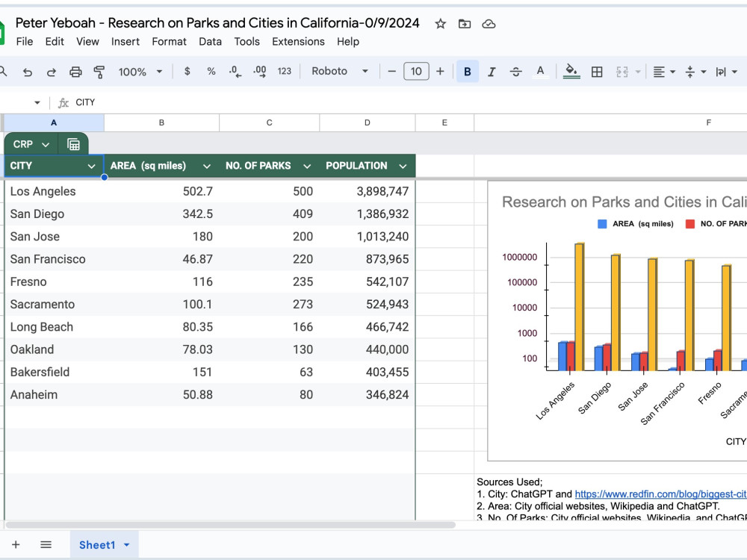Click the font size input box
This screenshot has height=560, width=747.
pos(416,72)
